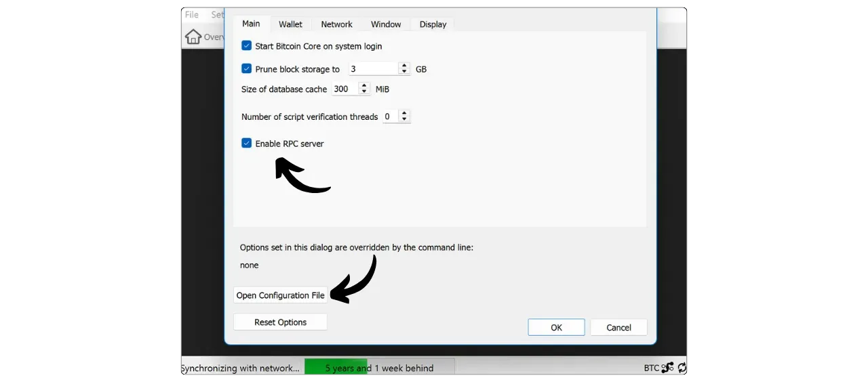The width and height of the screenshot is (868, 382).
Task: Uncheck Prune block storage checkbox
Action: 247,69
